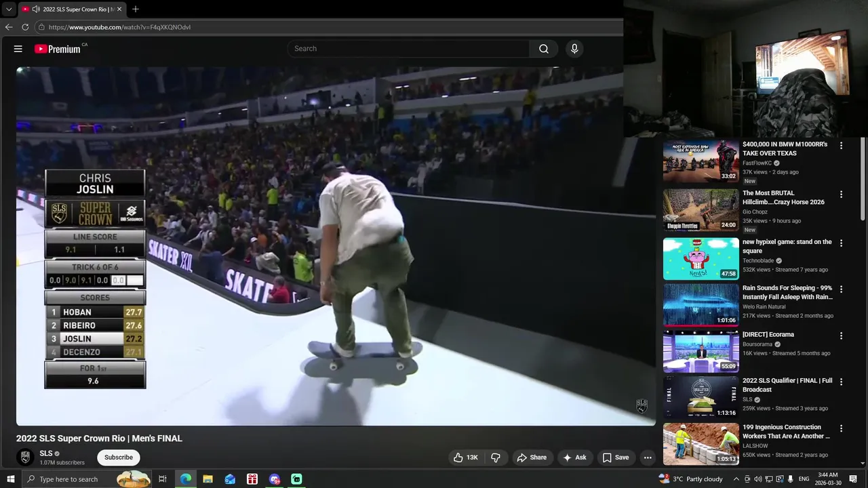The image size is (868, 488).
Task: Open $400,000 BMW M1000RR video thumbnail
Action: [x=701, y=161]
